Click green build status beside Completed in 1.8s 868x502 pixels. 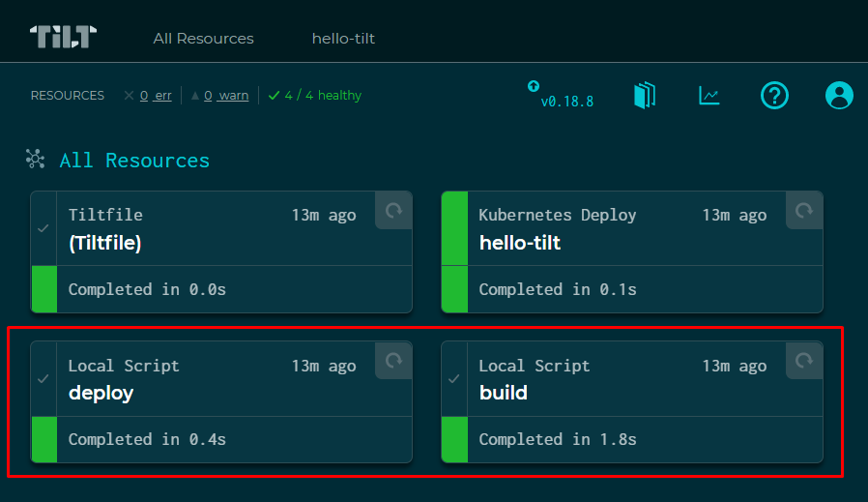pyautogui.click(x=455, y=439)
